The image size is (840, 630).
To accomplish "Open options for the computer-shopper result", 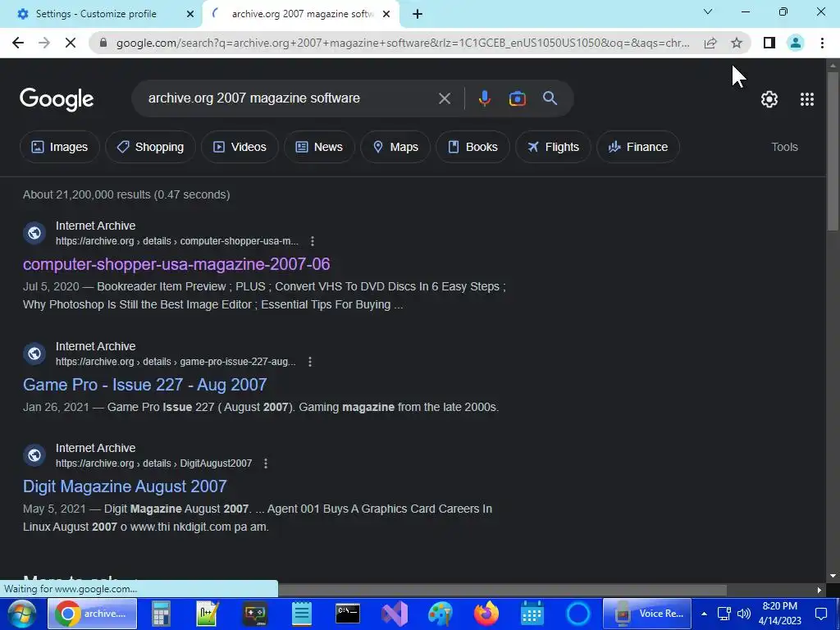I will tap(313, 241).
